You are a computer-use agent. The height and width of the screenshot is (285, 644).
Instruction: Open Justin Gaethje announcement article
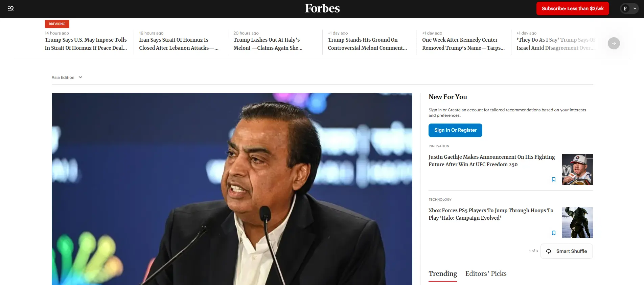(491, 161)
